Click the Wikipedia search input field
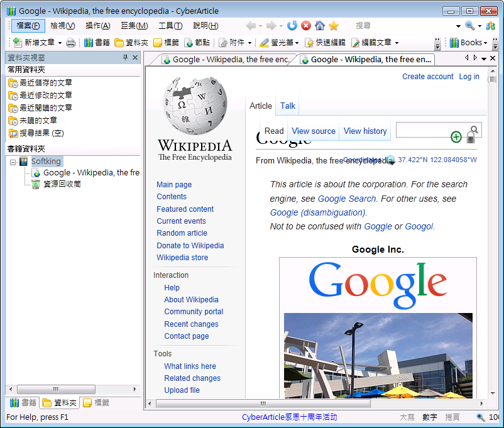Image resolution: width=504 pixels, height=428 pixels. coord(431,130)
